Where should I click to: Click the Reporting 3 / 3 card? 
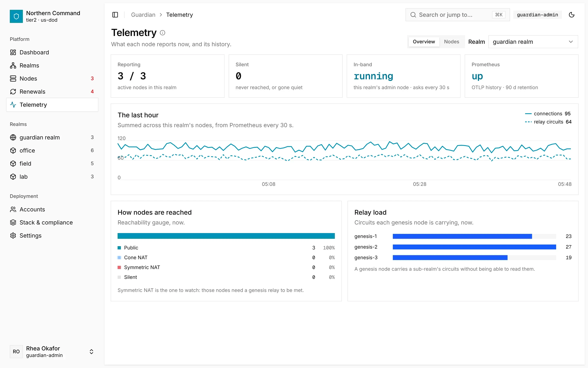(168, 76)
